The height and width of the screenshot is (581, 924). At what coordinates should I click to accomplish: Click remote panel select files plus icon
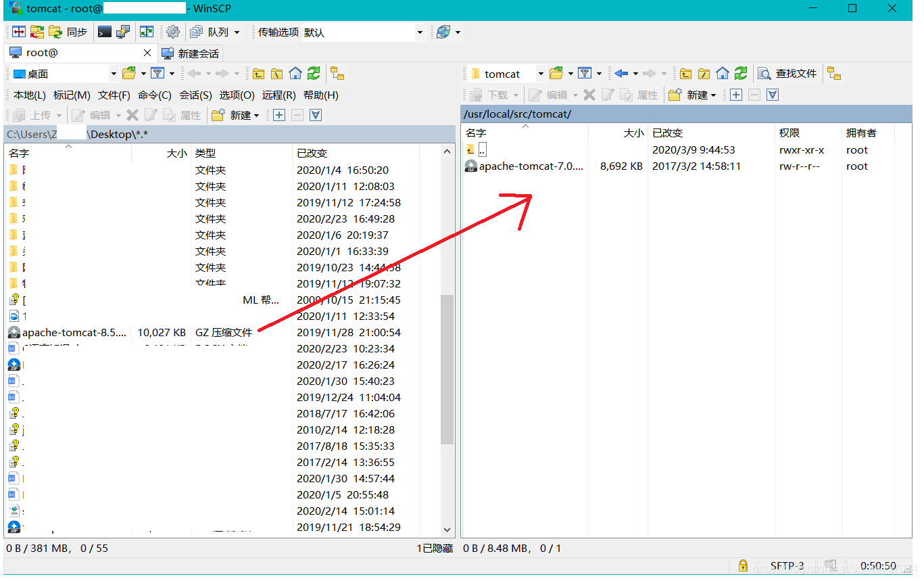tap(736, 95)
